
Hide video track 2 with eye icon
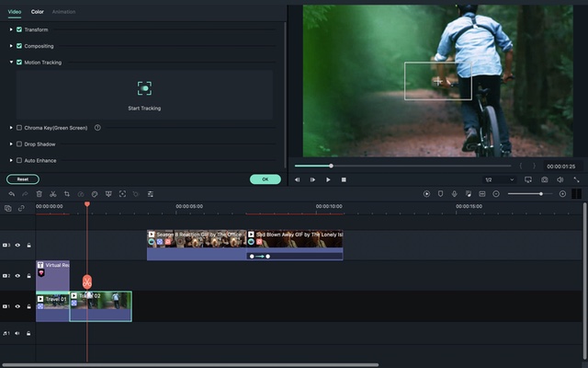tap(17, 276)
